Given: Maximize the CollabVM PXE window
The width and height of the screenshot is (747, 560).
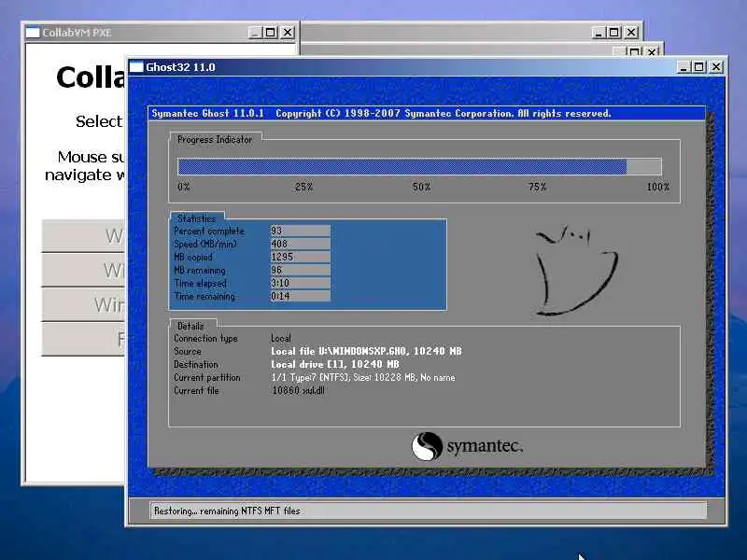Looking at the screenshot, I should point(271,33).
